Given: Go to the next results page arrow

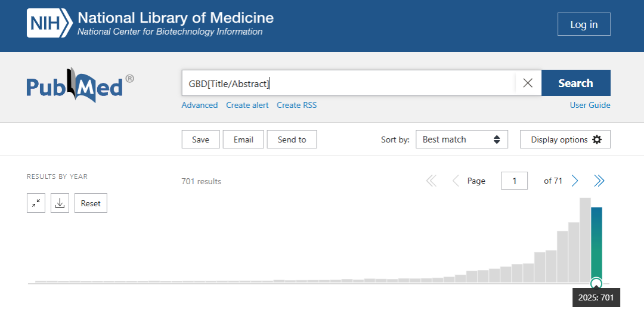Looking at the screenshot, I should 575,181.
